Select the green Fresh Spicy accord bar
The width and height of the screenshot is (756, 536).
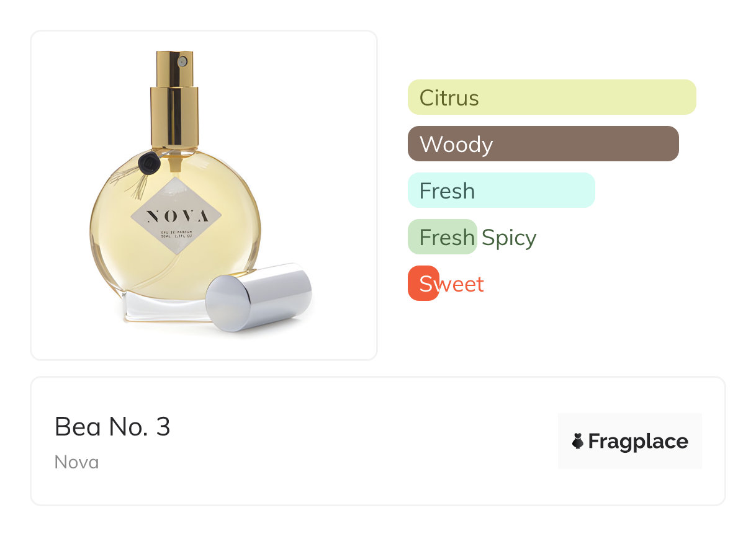tap(442, 237)
